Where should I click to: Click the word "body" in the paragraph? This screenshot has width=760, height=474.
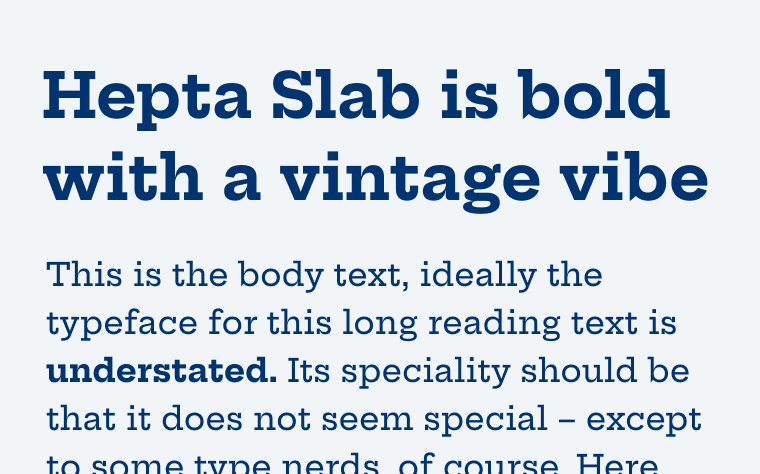pos(281,276)
